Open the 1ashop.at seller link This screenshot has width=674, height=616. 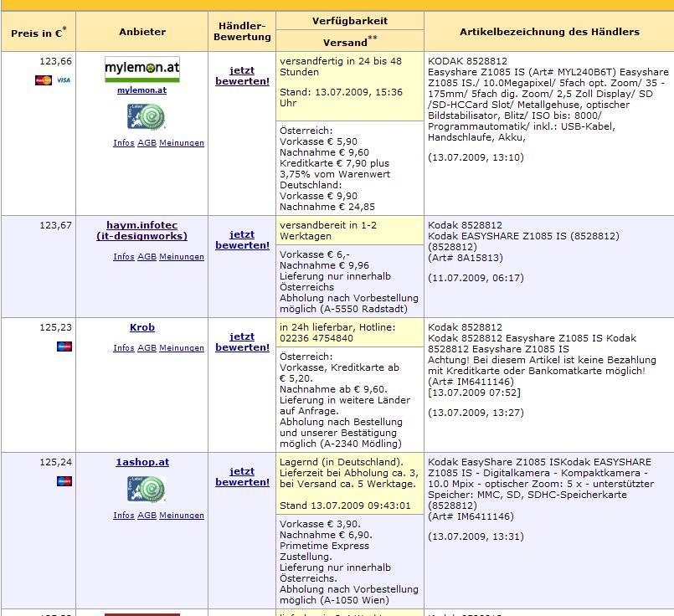pos(142,462)
